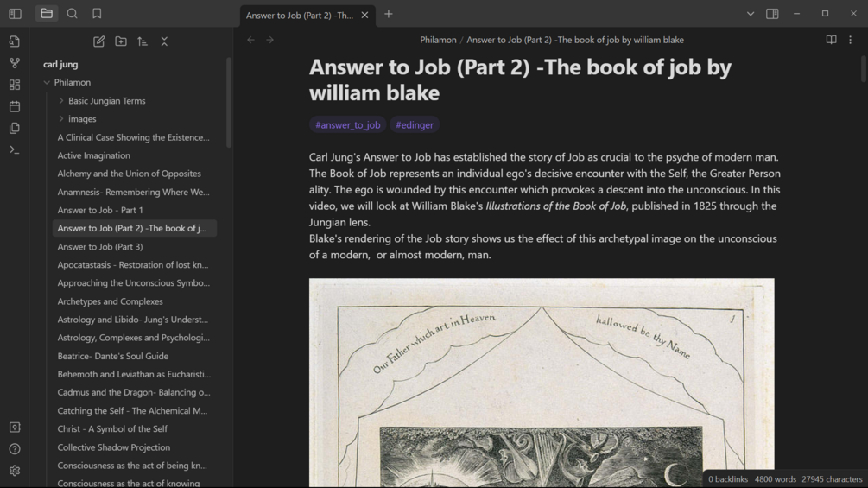
Task: Open Astrology and Libido note
Action: 133,320
